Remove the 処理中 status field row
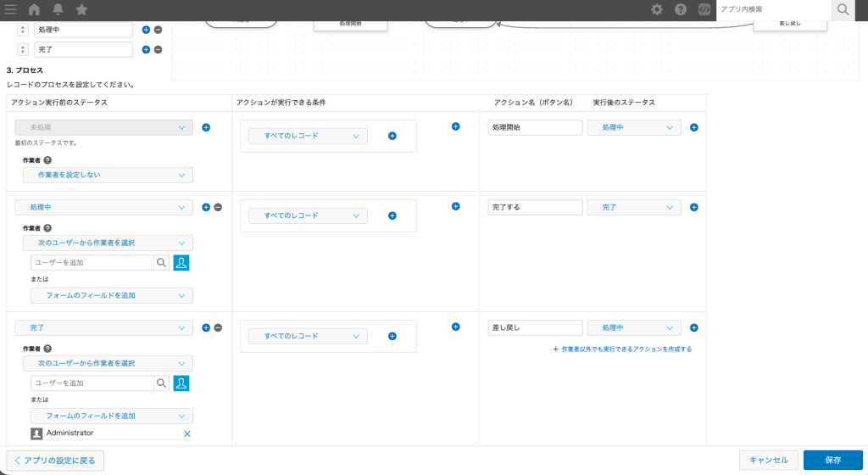868x475 pixels. [159, 30]
